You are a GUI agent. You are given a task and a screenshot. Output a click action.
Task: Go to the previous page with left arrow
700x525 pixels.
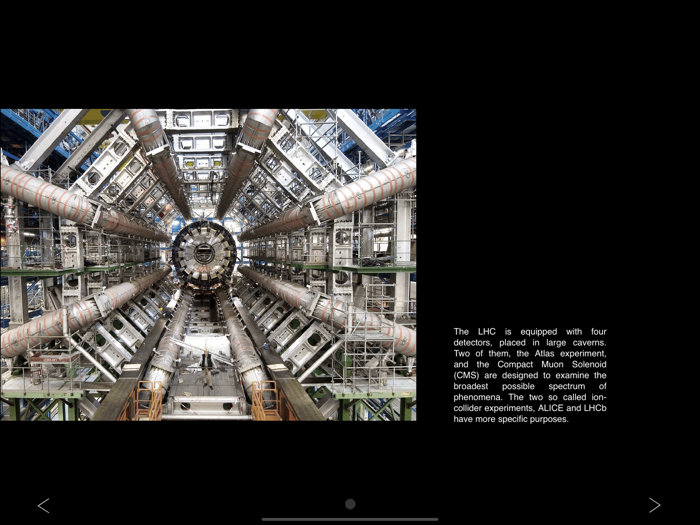pyautogui.click(x=43, y=505)
